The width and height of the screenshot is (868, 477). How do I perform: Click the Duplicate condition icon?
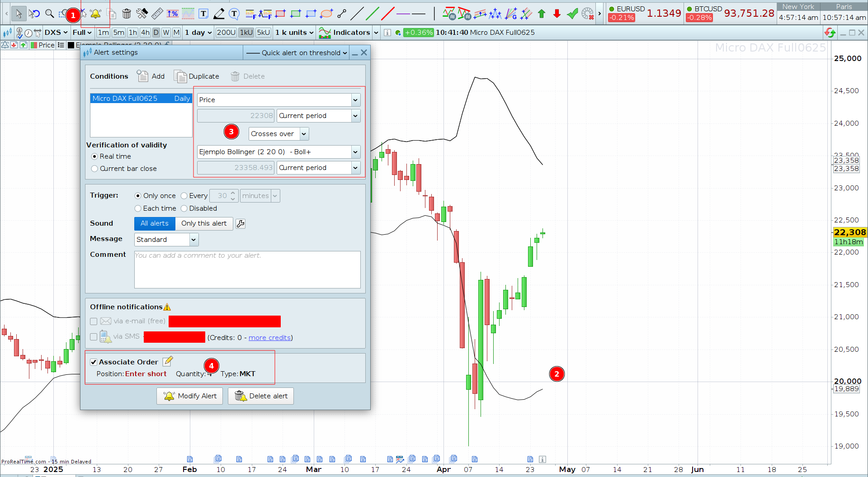coord(180,76)
